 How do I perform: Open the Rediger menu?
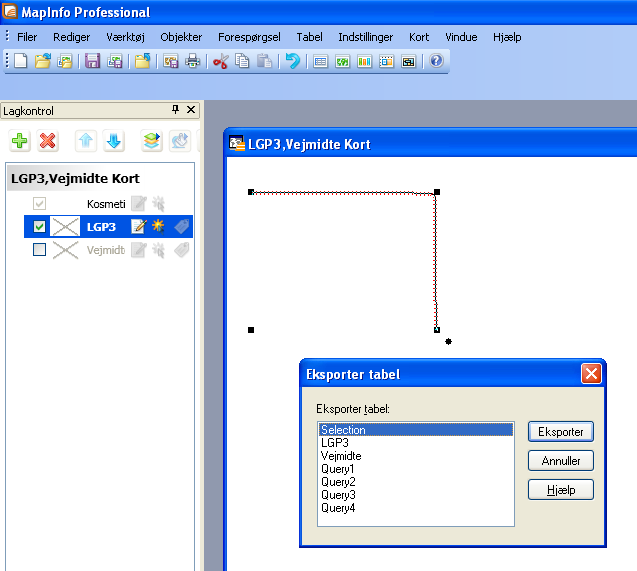pos(72,37)
